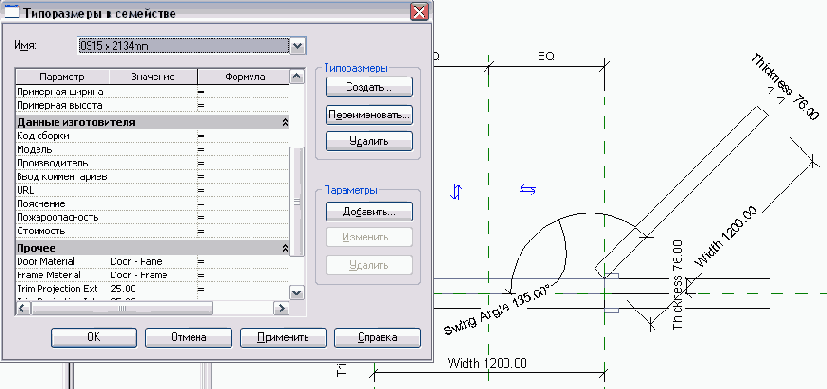
Task: Select the bottom Width 1200.00 dimension
Action: pos(487,364)
